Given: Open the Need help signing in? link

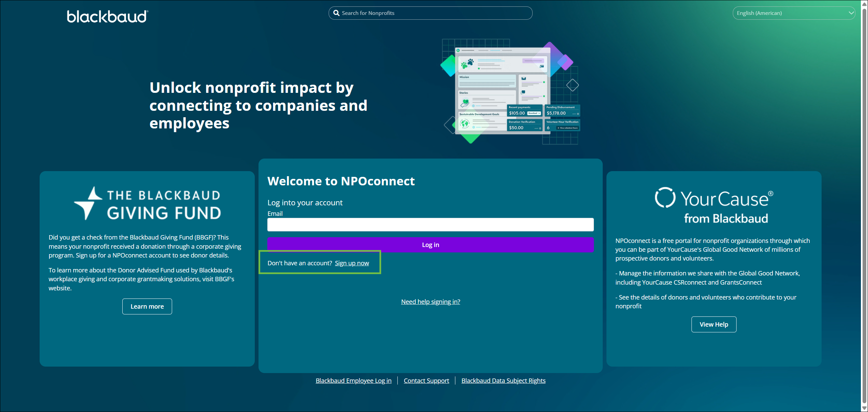Looking at the screenshot, I should pos(430,302).
